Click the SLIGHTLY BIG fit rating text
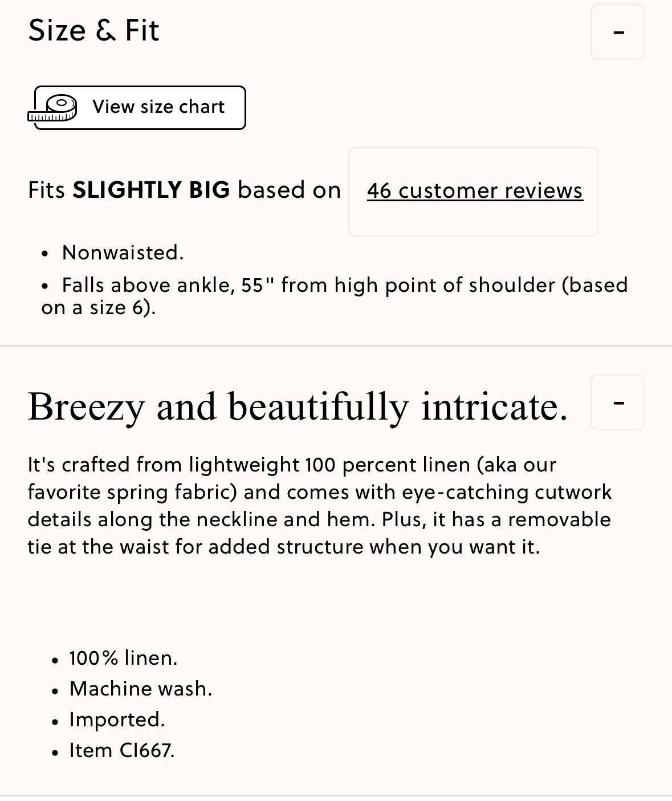Viewport: 672px width, 801px height. (152, 190)
